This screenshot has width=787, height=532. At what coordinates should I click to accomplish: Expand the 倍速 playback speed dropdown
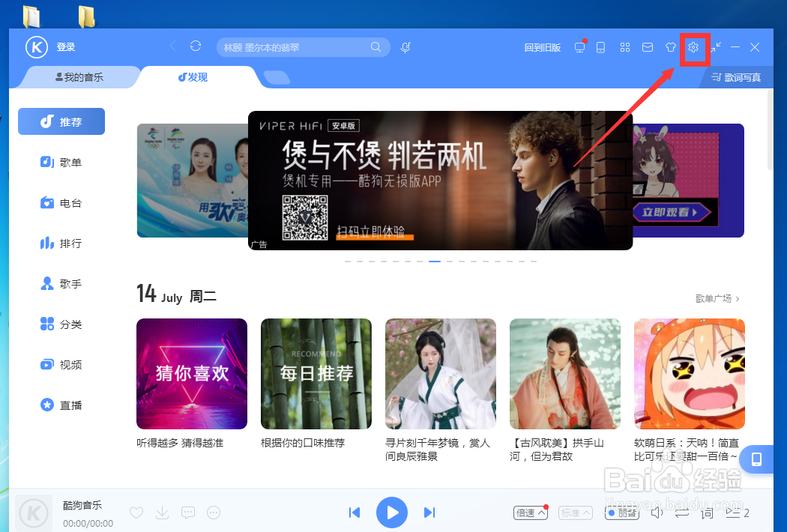click(531, 513)
